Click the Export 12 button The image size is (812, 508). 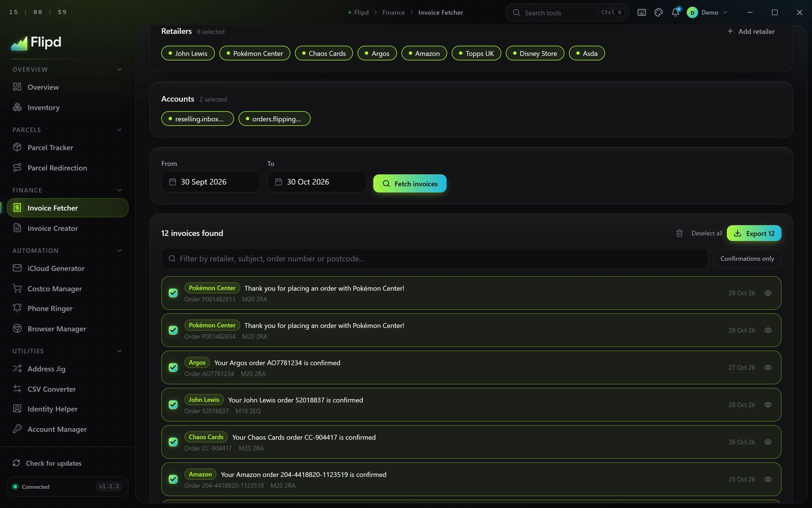coord(754,233)
